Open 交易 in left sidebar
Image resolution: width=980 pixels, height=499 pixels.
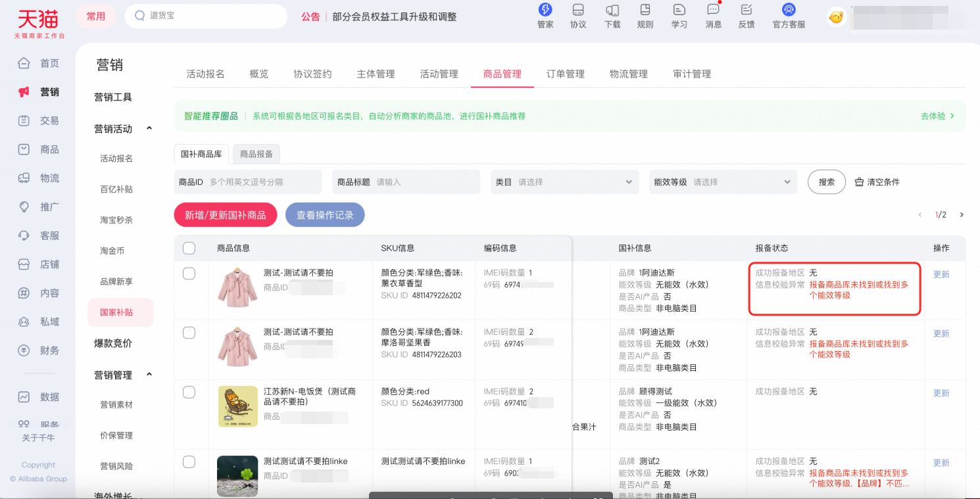pos(39,121)
